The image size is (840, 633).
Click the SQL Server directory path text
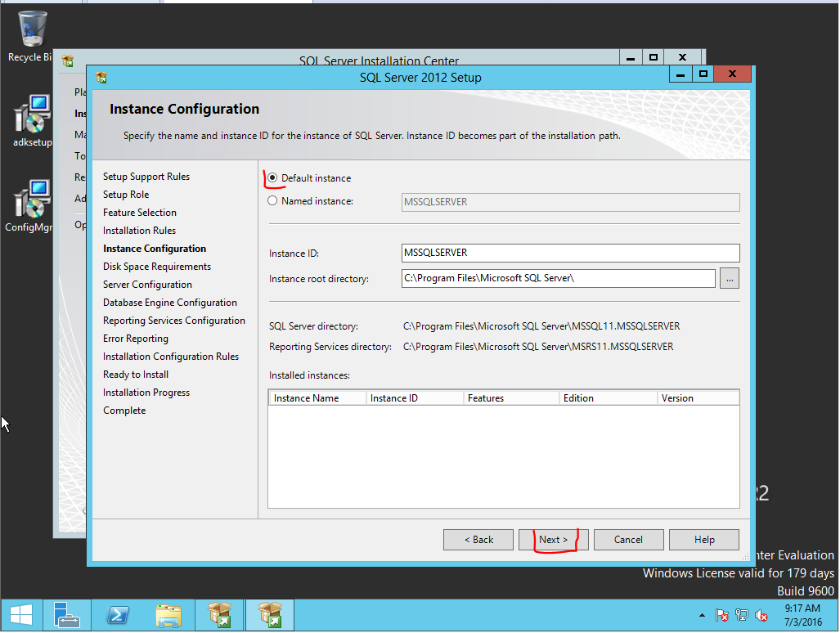coord(541,326)
